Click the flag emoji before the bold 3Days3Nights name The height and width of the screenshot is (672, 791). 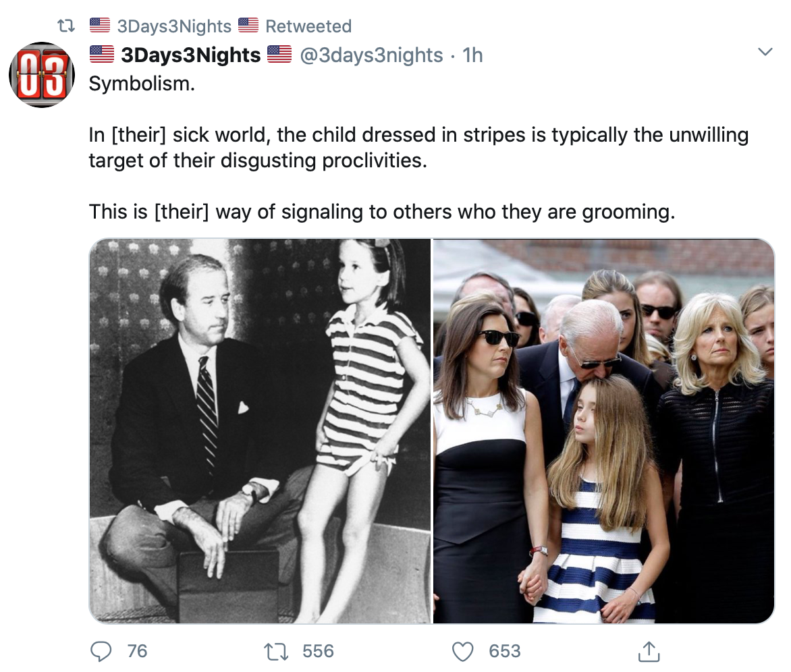tap(102, 55)
